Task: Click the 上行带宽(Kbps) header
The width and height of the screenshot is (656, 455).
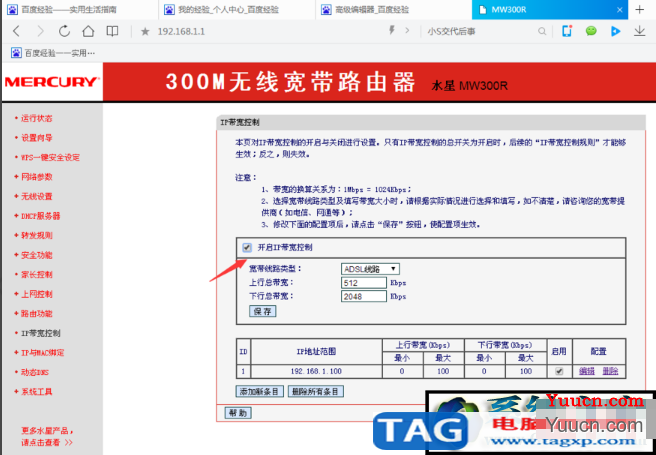Action: click(423, 345)
